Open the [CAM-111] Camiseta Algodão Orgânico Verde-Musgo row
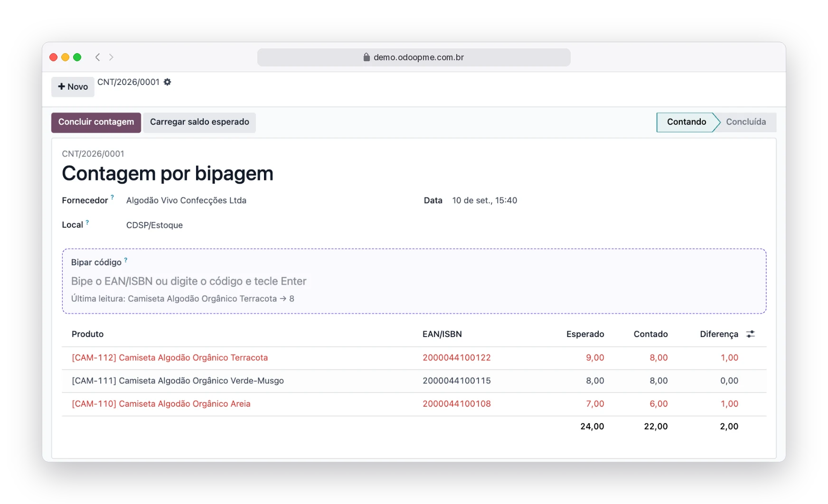 pos(414,381)
